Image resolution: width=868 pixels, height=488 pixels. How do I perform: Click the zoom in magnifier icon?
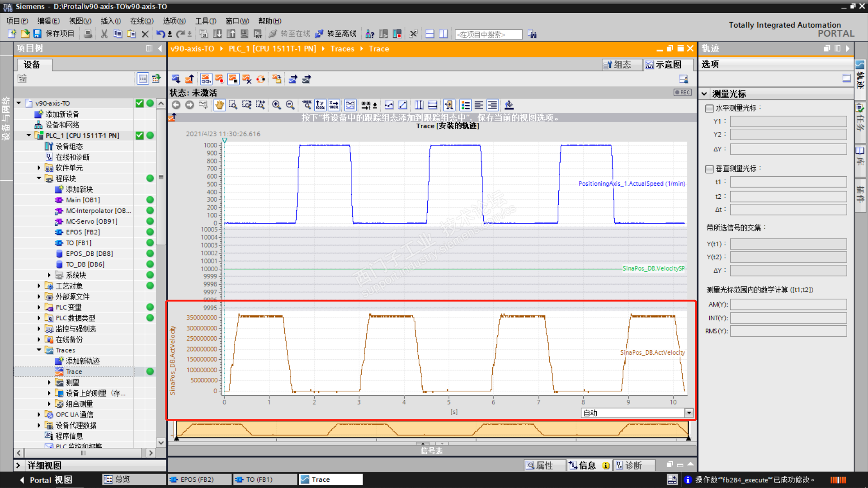tap(276, 105)
